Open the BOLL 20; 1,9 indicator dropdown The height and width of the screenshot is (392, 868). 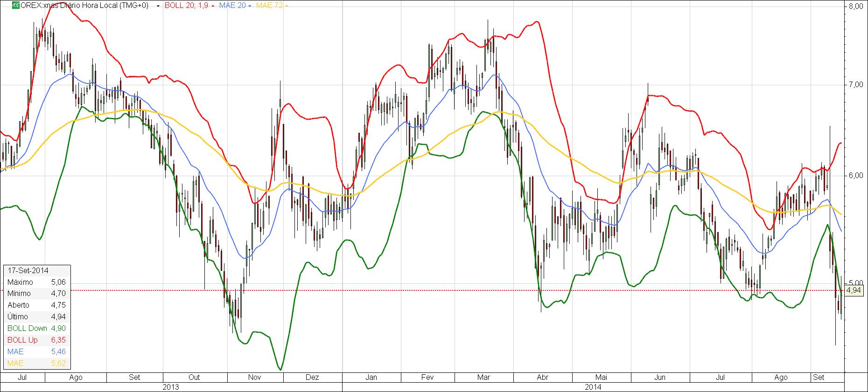tap(213, 7)
